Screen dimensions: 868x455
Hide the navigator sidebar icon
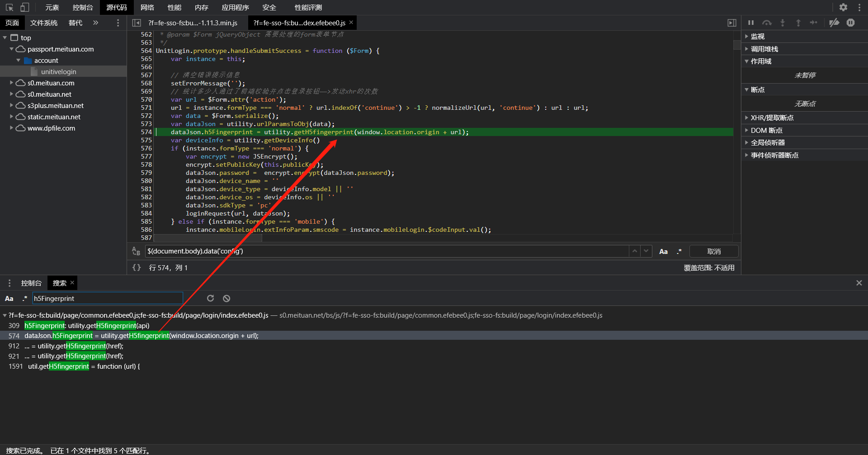[x=136, y=23]
